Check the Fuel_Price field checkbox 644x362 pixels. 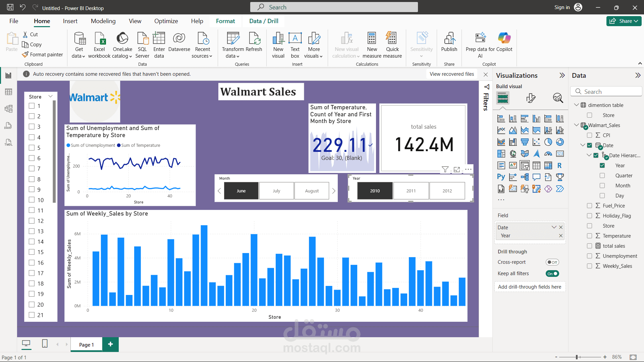tap(589, 206)
